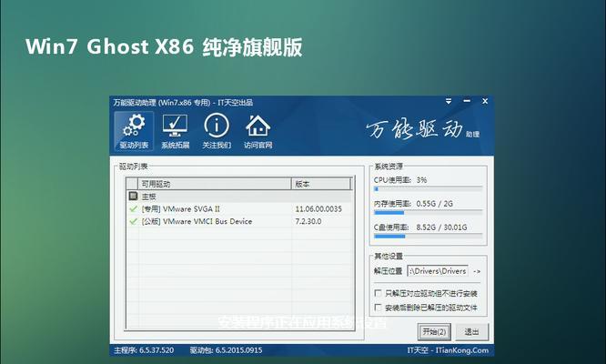
Task: Click the 版本 column header
Action: coord(321,184)
